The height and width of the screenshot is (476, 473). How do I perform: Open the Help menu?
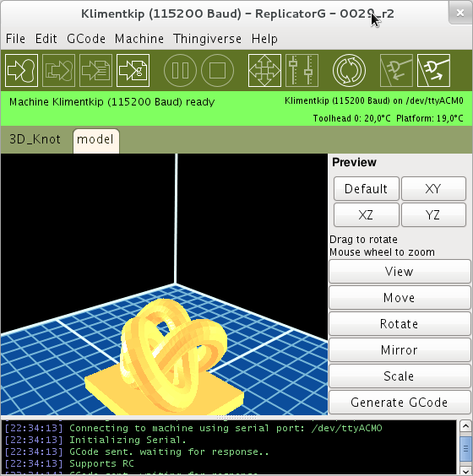[x=264, y=39]
